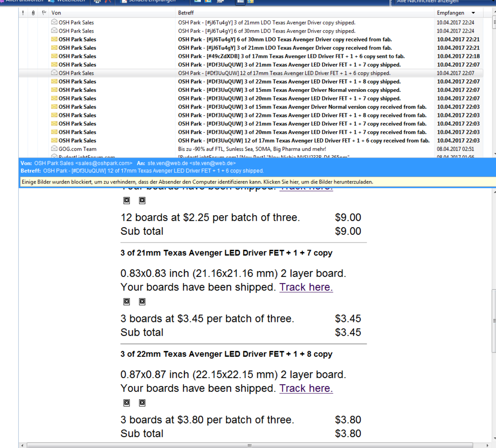Click second blocked image above '12 boards at $2.25'
Viewport: 496px width, 448px height.
(142, 200)
